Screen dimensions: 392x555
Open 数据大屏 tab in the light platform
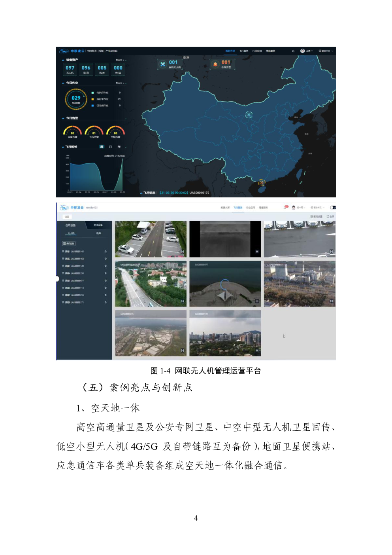tap(225, 207)
